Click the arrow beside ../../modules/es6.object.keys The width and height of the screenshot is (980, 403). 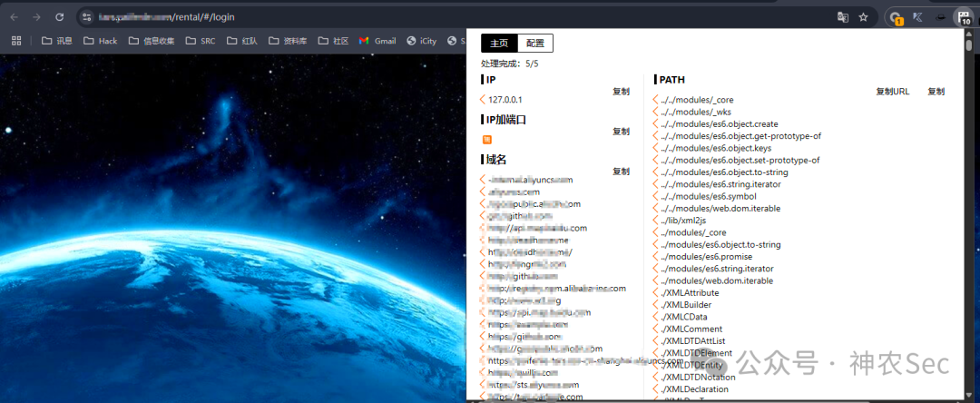[x=655, y=148]
